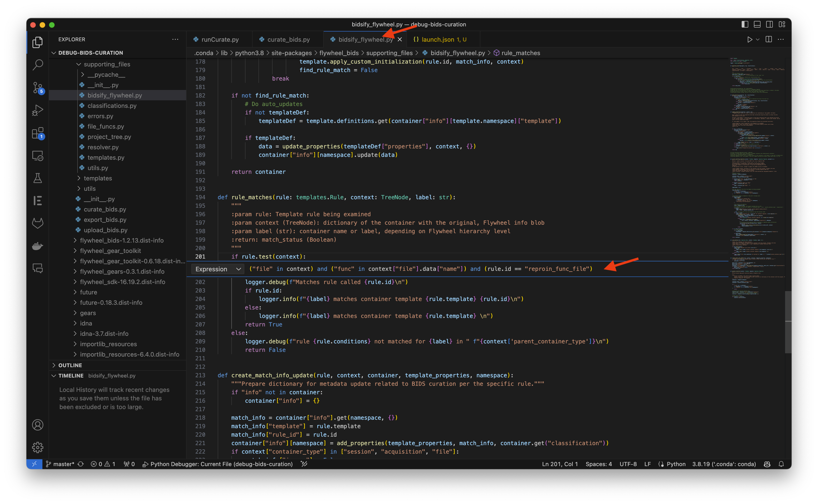This screenshot has width=818, height=504.
Task: Collapse the supporting_files folder
Action: click(x=79, y=64)
